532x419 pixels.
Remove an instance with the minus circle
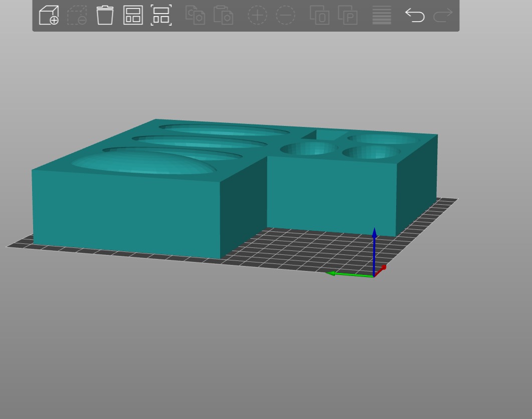pyautogui.click(x=285, y=15)
